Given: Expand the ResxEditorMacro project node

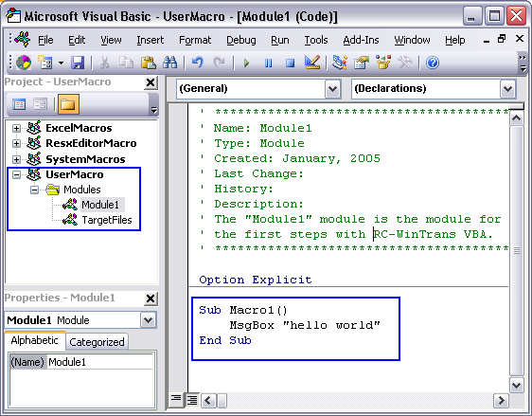Looking at the screenshot, I should 16,143.
